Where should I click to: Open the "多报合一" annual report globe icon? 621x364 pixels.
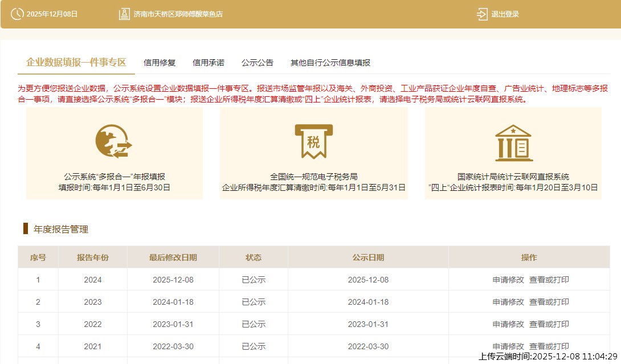coord(114,141)
